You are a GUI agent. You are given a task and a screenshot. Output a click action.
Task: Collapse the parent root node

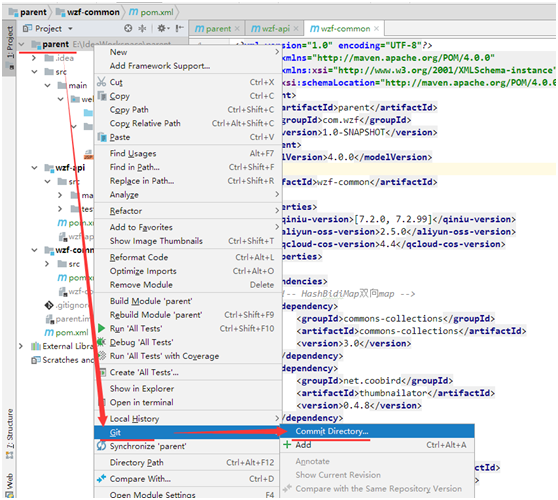point(21,44)
